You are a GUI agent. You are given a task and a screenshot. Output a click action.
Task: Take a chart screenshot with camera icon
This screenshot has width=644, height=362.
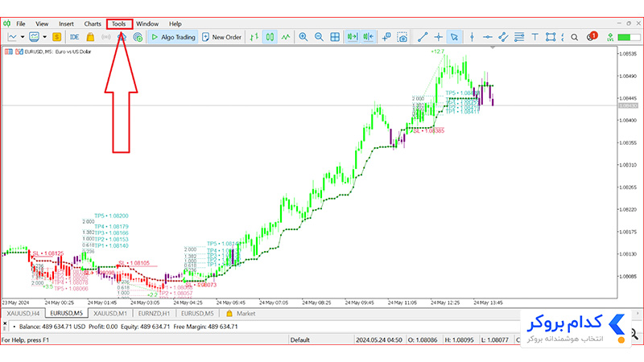click(x=402, y=37)
